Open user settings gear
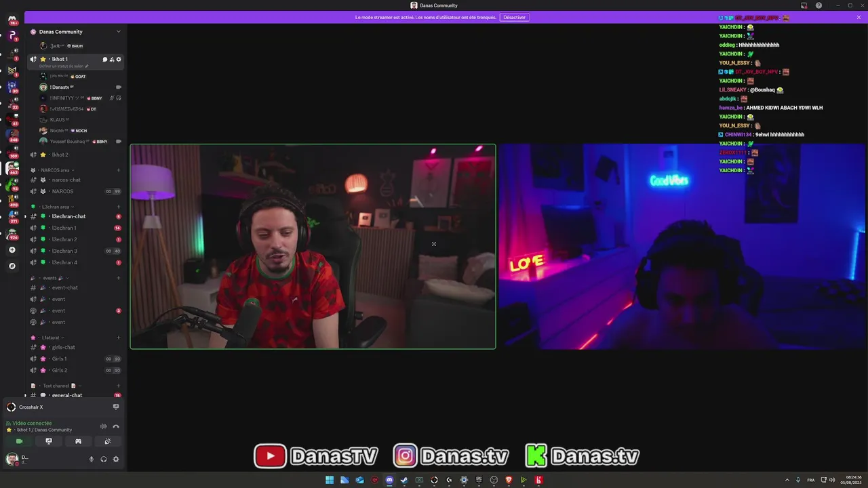Screen dimensions: 868x488 (116, 460)
